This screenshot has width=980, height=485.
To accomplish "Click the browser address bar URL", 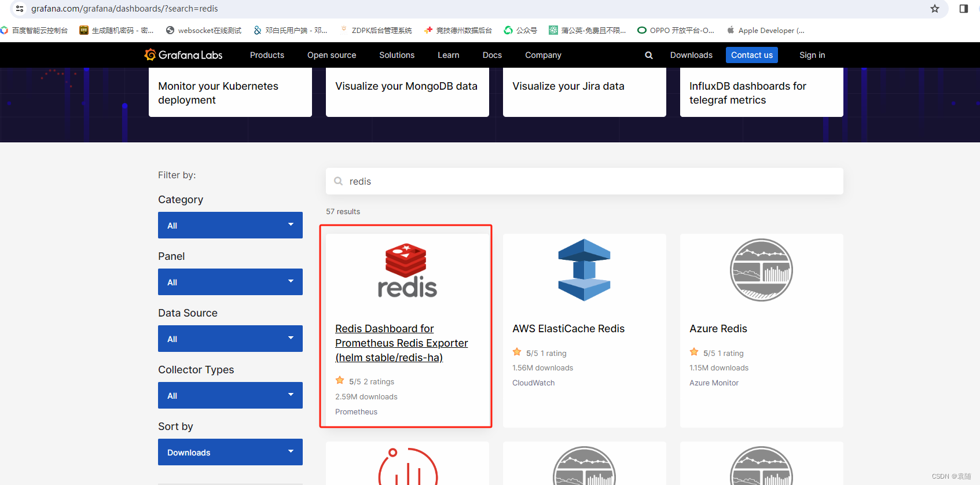I will (124, 9).
